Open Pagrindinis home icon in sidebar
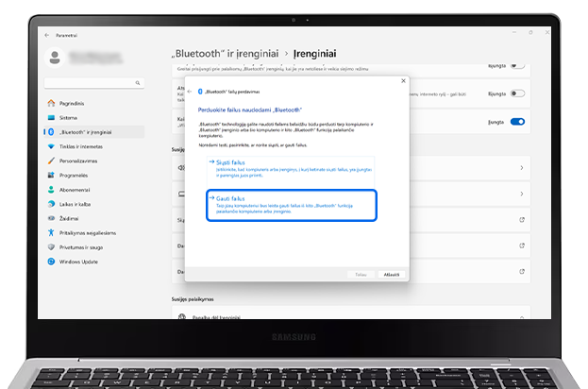 (x=52, y=102)
